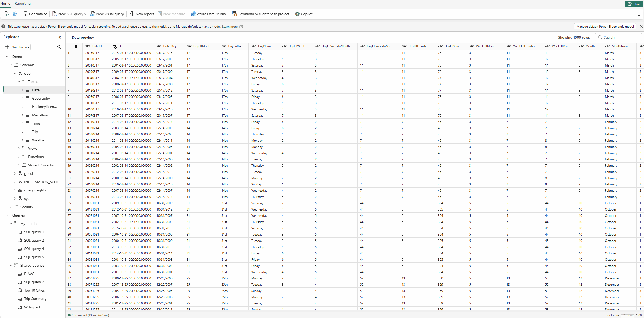The width and height of the screenshot is (644, 318).
Task: Click the table grid icon in header row
Action: coord(75,46)
